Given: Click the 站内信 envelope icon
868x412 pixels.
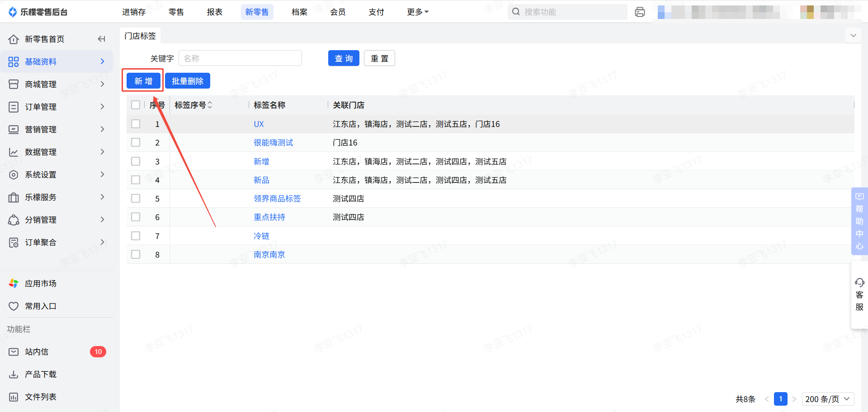Looking at the screenshot, I should pos(14,351).
